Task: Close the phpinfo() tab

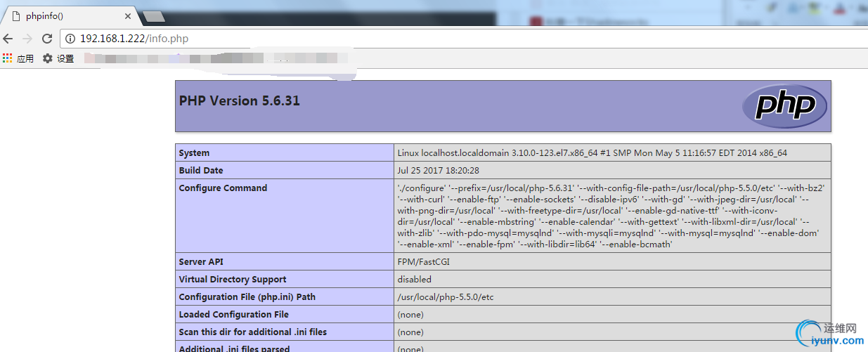Action: 127,16
